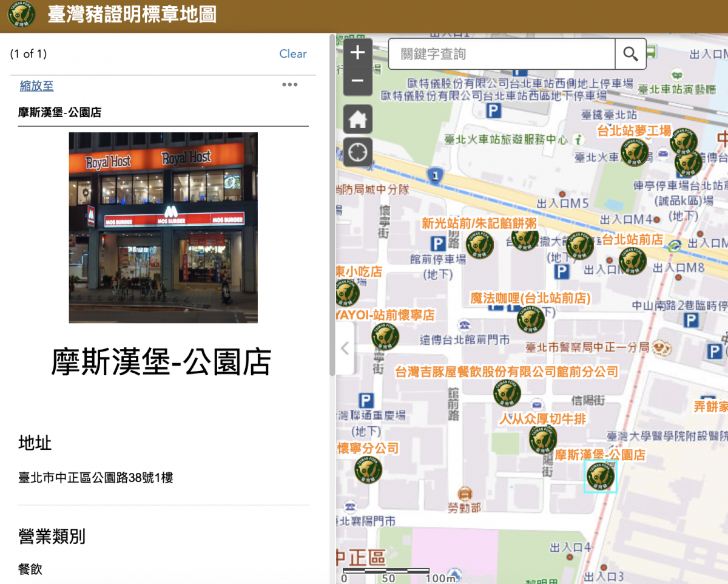
Task: Select the 台灣吉豚屋餐飲 map marker
Action: coord(507,393)
